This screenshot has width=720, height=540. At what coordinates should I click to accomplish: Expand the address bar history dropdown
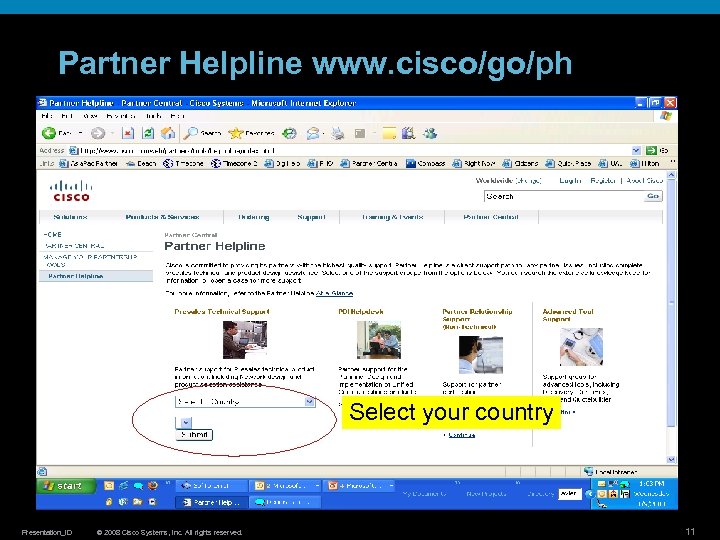coord(636,151)
